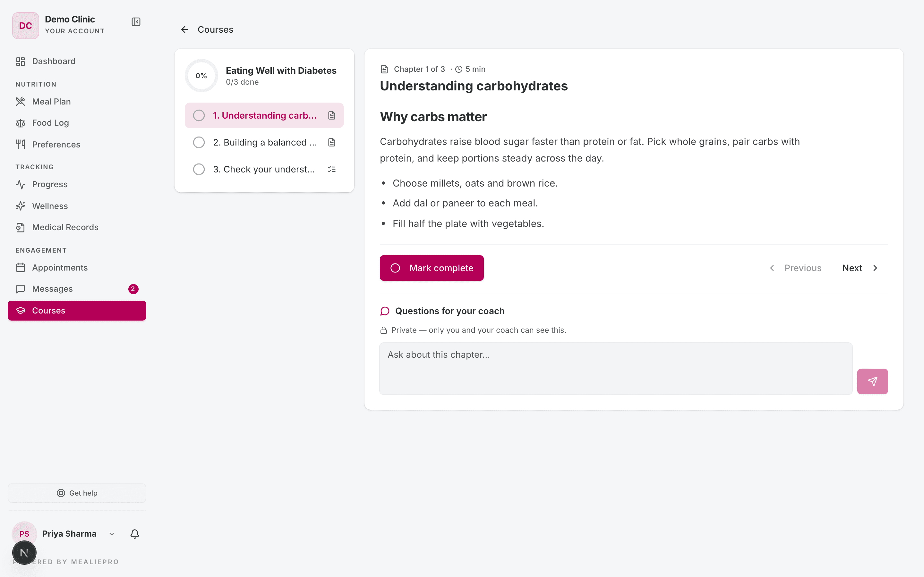Image resolution: width=924 pixels, height=577 pixels.
Task: Toggle completion circle for Building a balanced chapter
Action: pos(199,142)
